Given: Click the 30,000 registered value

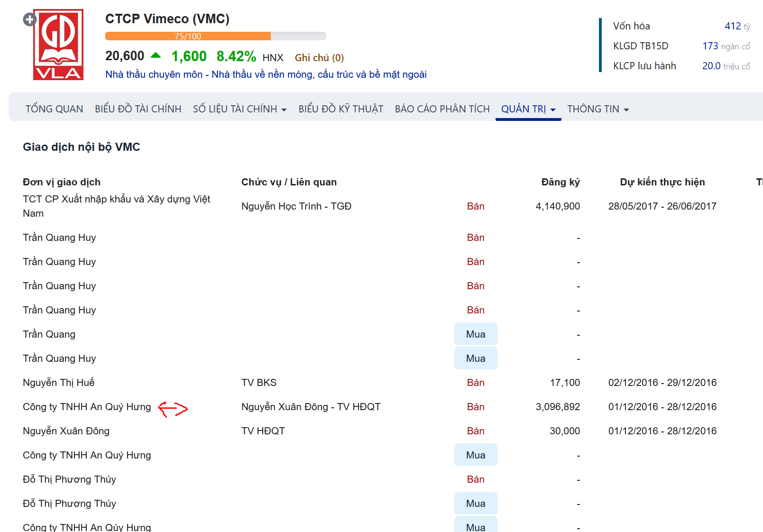Looking at the screenshot, I should [x=565, y=431].
